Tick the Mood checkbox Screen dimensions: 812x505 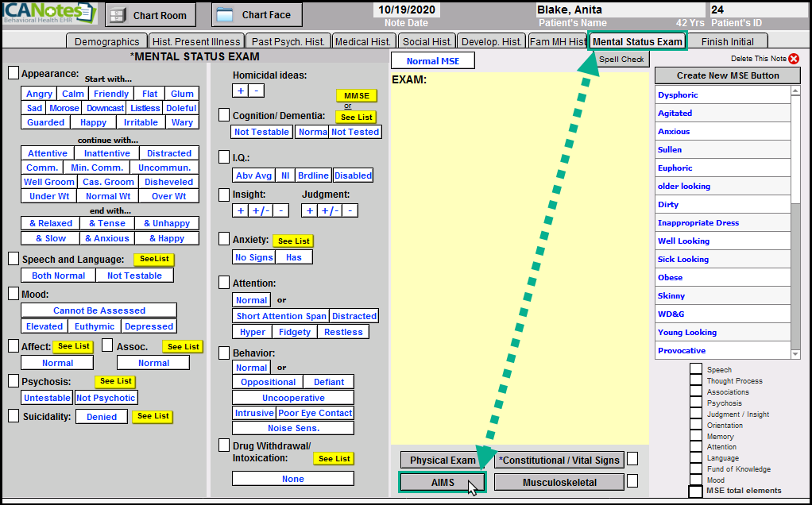click(x=14, y=294)
